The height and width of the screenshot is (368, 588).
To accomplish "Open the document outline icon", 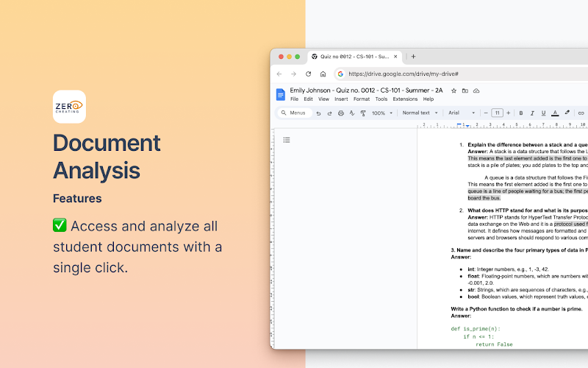I will click(287, 140).
